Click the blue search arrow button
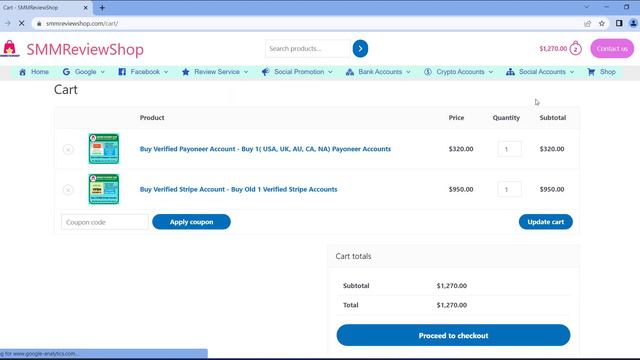Image resolution: width=640 pixels, height=360 pixels. point(360,49)
